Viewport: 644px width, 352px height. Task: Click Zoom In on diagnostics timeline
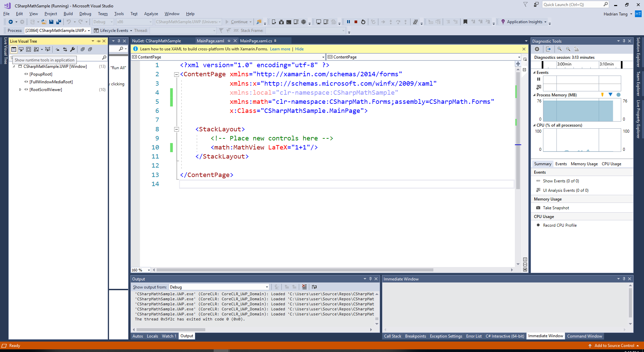click(559, 49)
